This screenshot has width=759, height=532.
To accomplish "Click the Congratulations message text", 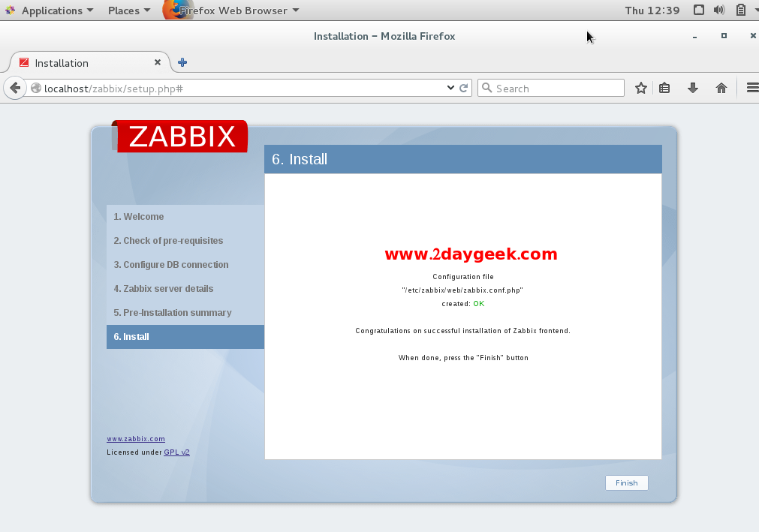I will pos(462,331).
